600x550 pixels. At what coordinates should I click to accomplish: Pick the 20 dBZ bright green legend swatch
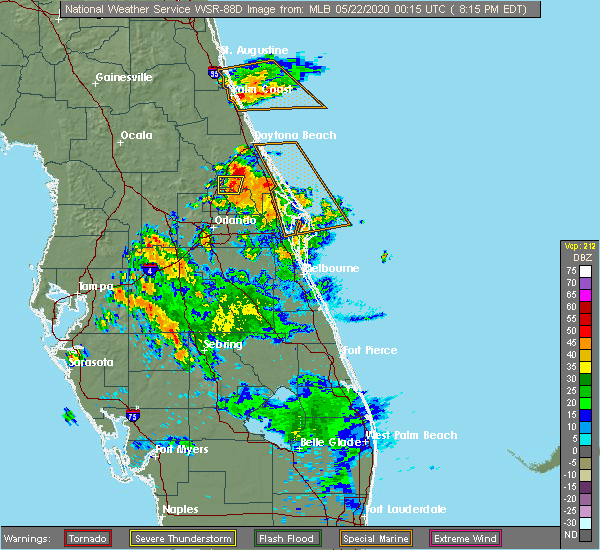pyautogui.click(x=585, y=403)
